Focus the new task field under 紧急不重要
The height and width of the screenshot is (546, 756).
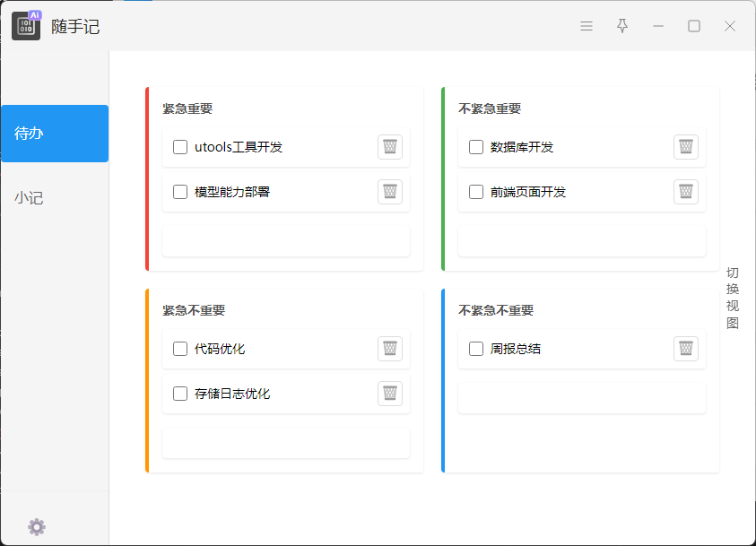(x=286, y=442)
